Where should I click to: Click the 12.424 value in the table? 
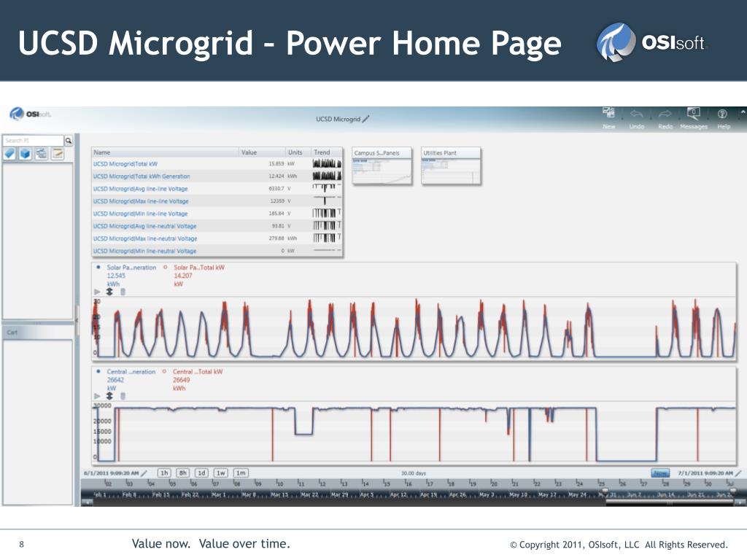click(x=276, y=176)
